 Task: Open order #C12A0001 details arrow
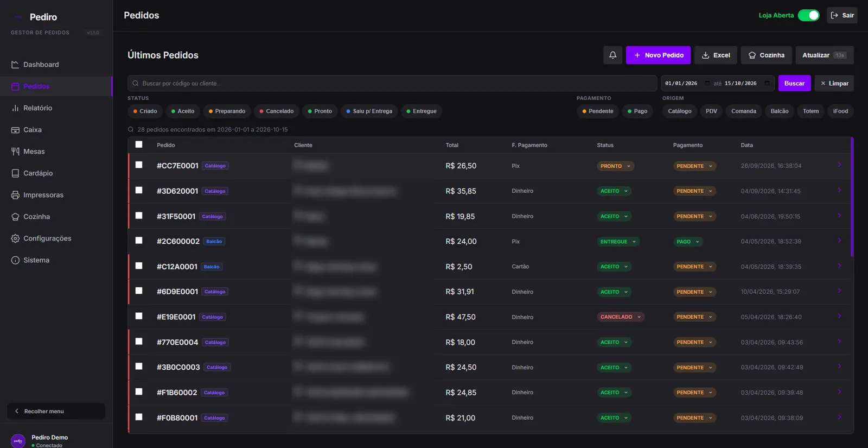click(x=839, y=266)
